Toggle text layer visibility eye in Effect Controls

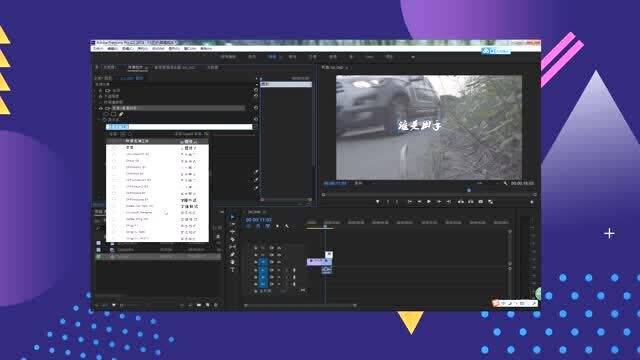pos(101,108)
